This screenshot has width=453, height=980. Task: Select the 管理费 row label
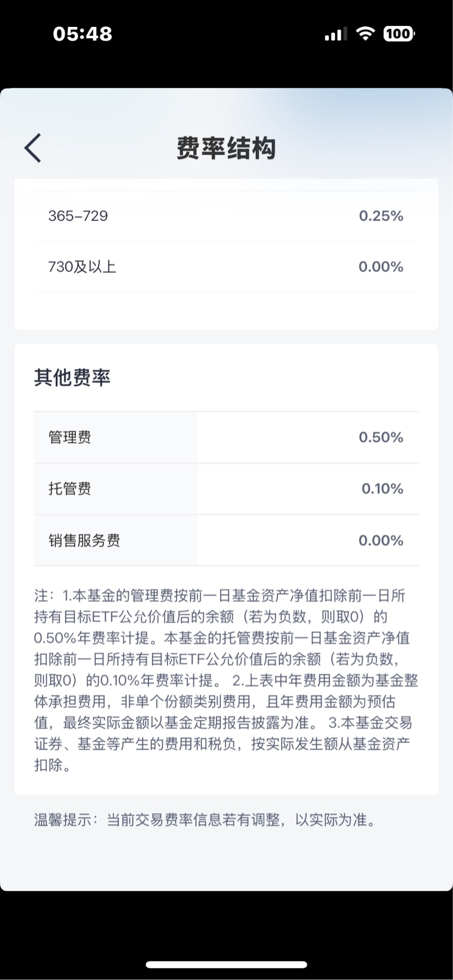pyautogui.click(x=70, y=438)
